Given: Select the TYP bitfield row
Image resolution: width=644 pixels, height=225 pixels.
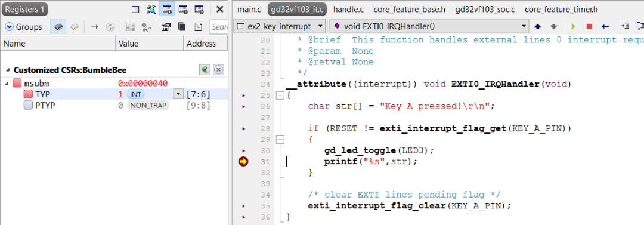Looking at the screenshot, I should [x=114, y=94].
